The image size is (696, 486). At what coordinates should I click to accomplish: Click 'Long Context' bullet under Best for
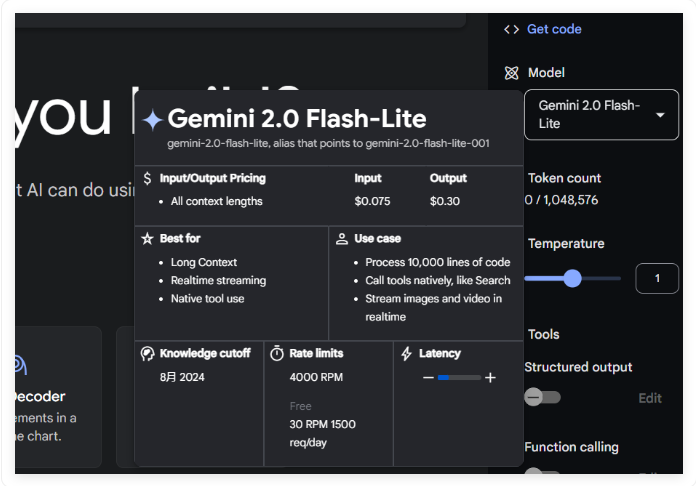pyautogui.click(x=204, y=262)
